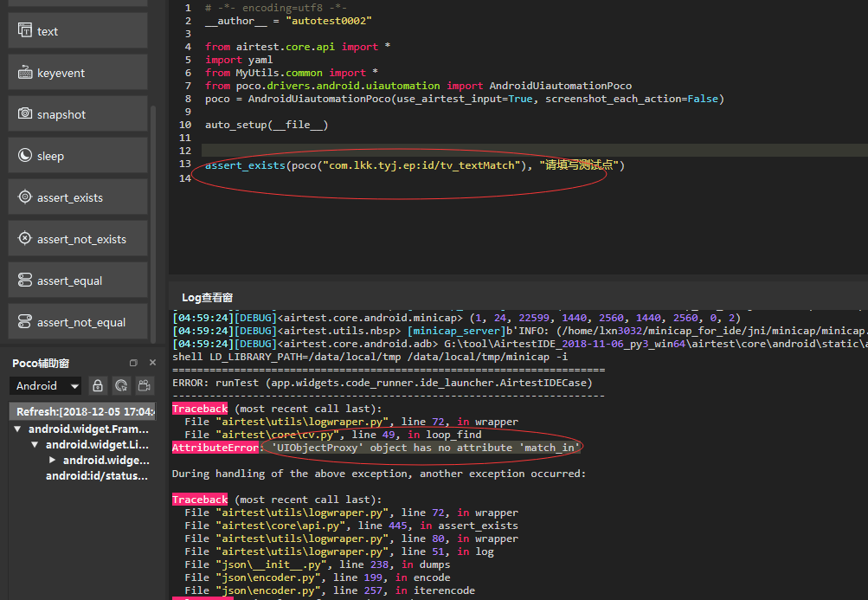868x600 pixels.
Task: Insert a snapshot command
Action: 78,113
